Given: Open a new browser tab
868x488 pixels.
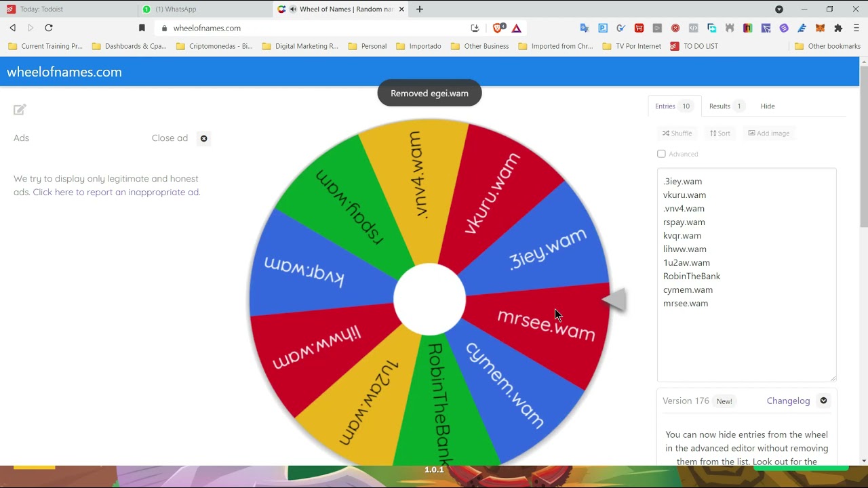Looking at the screenshot, I should click(420, 9).
